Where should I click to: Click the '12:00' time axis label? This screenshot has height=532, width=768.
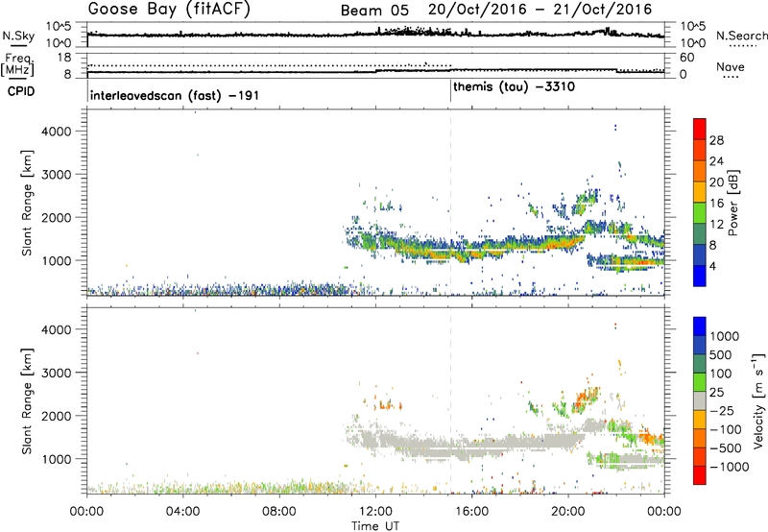pyautogui.click(x=375, y=512)
